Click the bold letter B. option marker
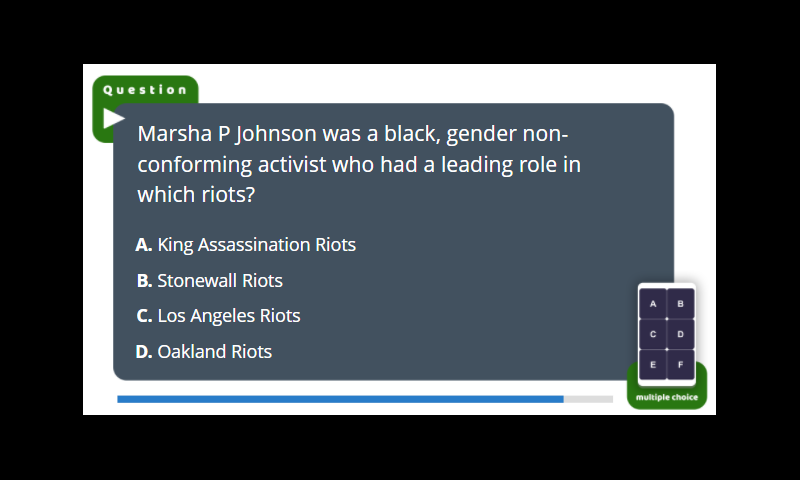800x480 pixels. (144, 281)
